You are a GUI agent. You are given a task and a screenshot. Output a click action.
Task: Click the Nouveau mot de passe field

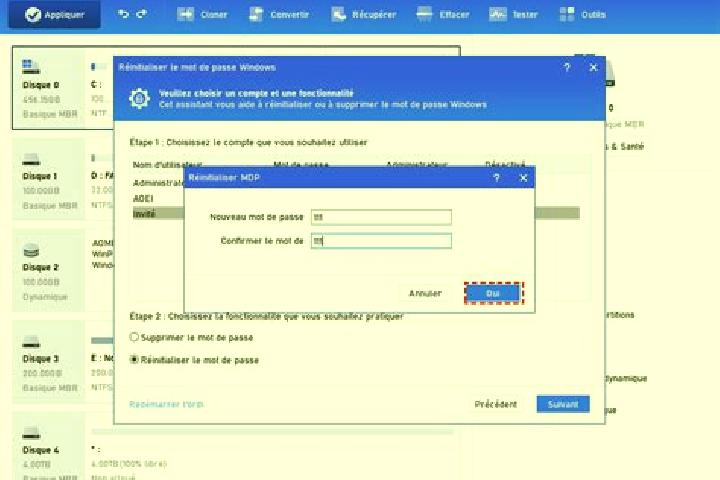381,217
